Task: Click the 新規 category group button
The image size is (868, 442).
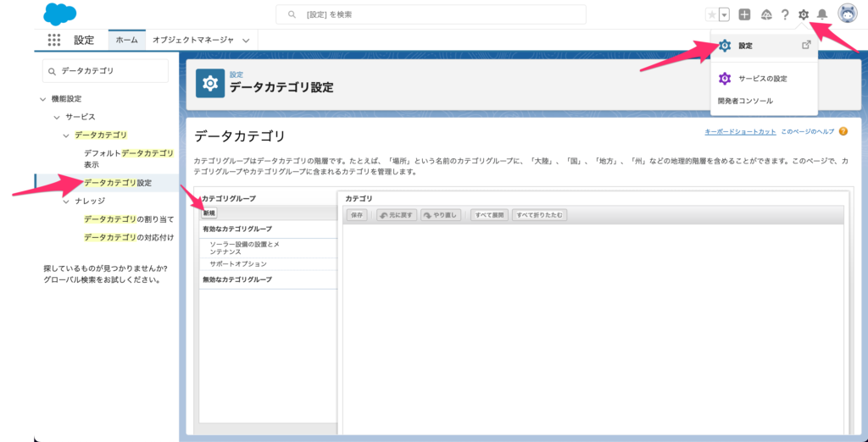Action: pos(209,213)
